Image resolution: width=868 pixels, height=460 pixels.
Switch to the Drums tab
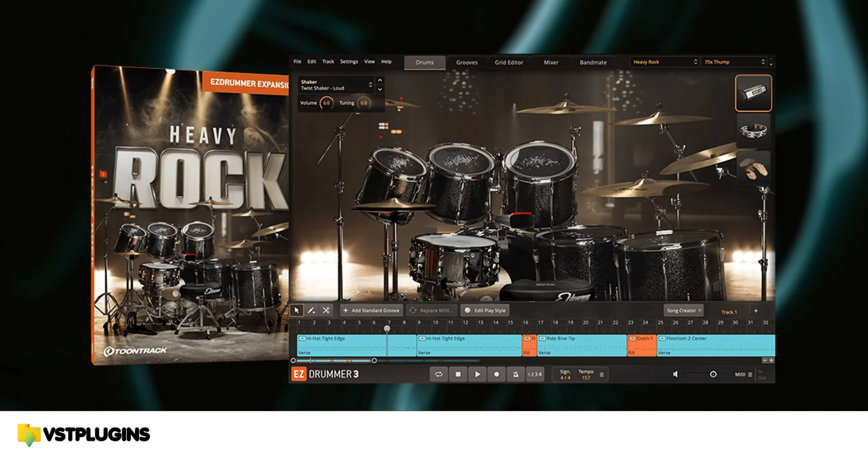pos(425,63)
